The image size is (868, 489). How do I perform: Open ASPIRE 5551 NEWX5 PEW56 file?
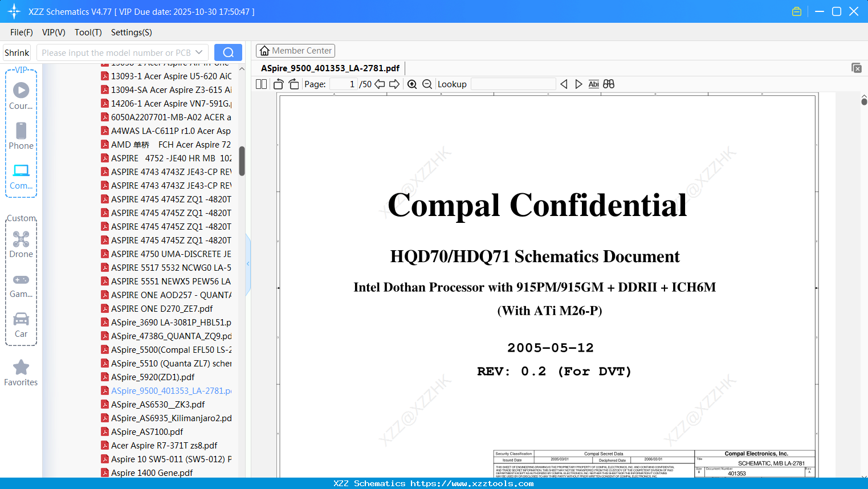click(x=166, y=282)
